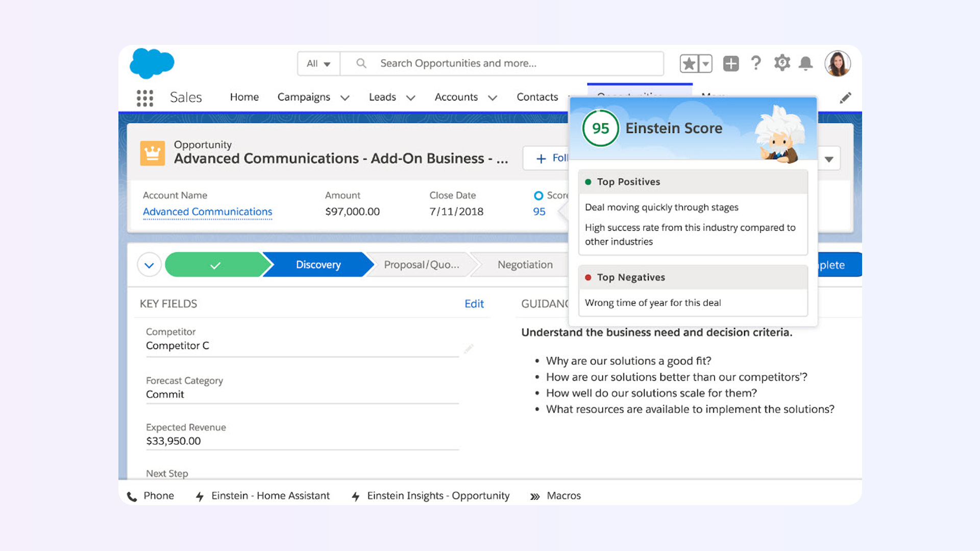Open Einstein Insights - Opportunity utility
Viewport: 980px width, 551px height.
(431, 496)
